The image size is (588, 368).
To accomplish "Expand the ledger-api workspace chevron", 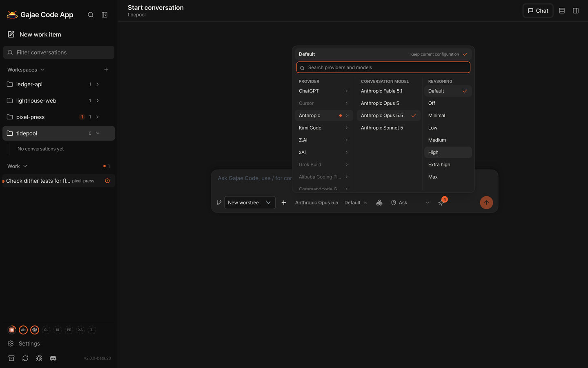I will click(98, 84).
